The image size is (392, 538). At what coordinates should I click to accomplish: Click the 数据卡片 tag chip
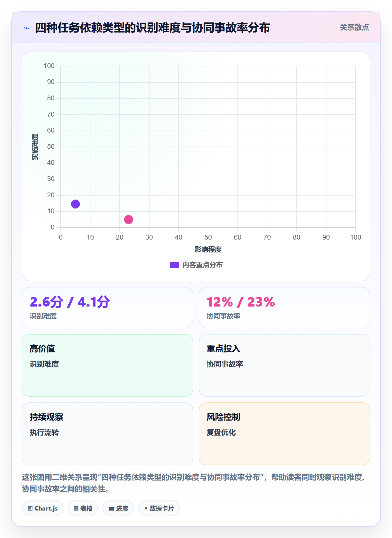pyautogui.click(x=159, y=508)
